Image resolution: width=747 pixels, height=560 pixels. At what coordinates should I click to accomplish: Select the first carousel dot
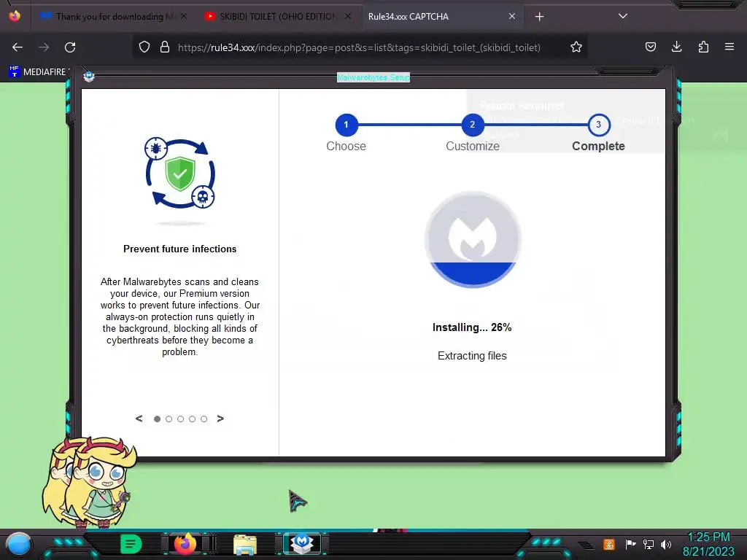tap(158, 419)
